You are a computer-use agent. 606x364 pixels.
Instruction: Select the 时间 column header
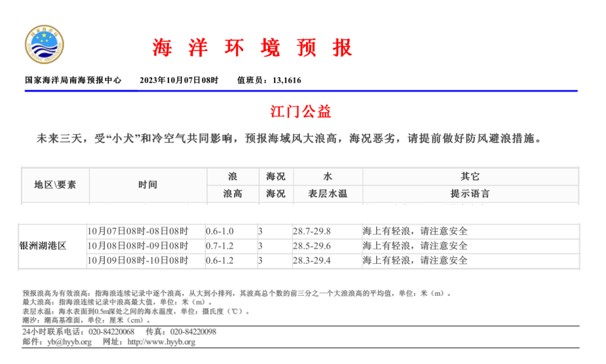(x=147, y=185)
